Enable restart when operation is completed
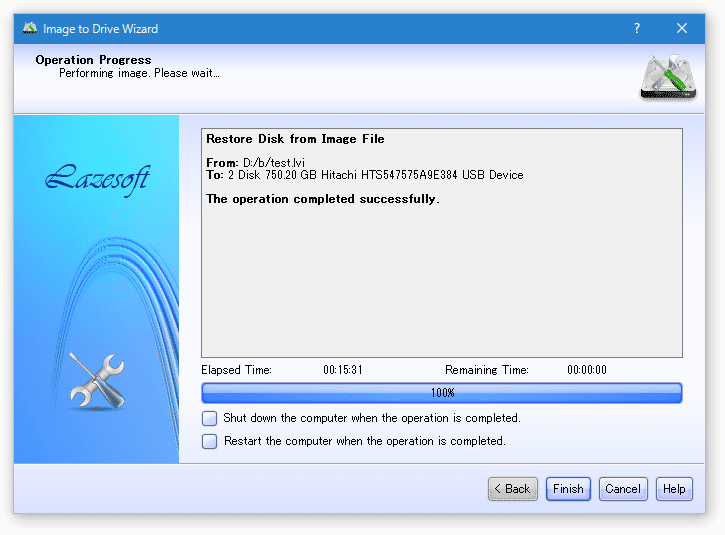725x535 pixels. (x=209, y=441)
